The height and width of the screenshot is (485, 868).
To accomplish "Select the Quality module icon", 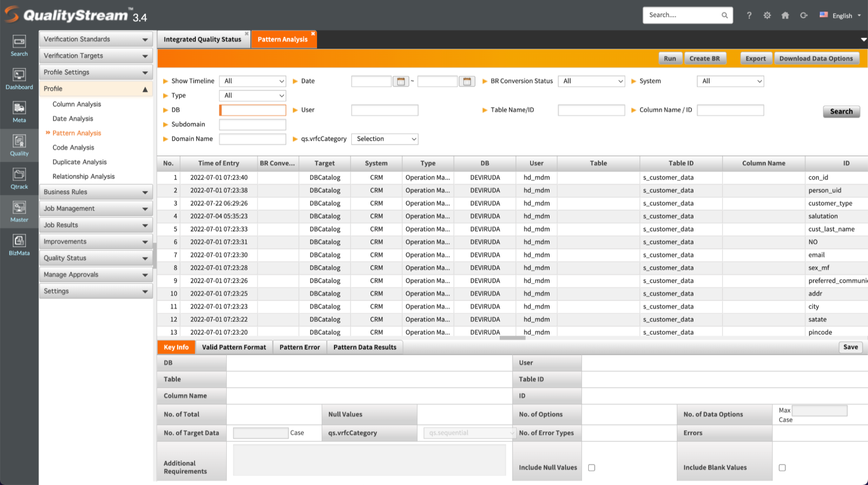I will pos(19,145).
